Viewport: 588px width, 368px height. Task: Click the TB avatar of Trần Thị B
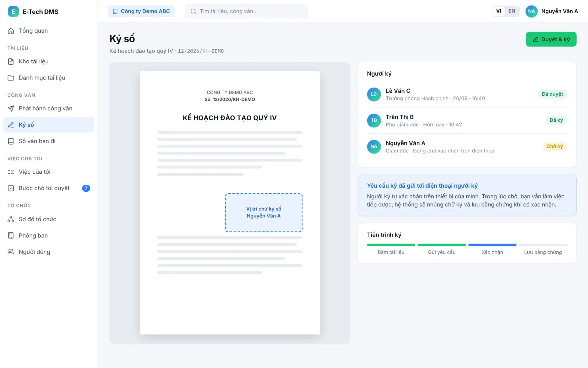coord(374,120)
